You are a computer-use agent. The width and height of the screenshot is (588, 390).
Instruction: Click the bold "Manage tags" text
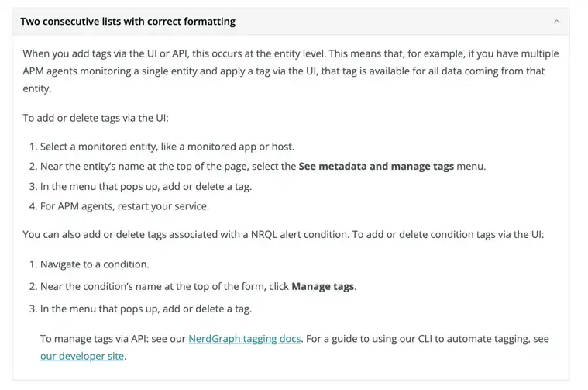point(323,286)
